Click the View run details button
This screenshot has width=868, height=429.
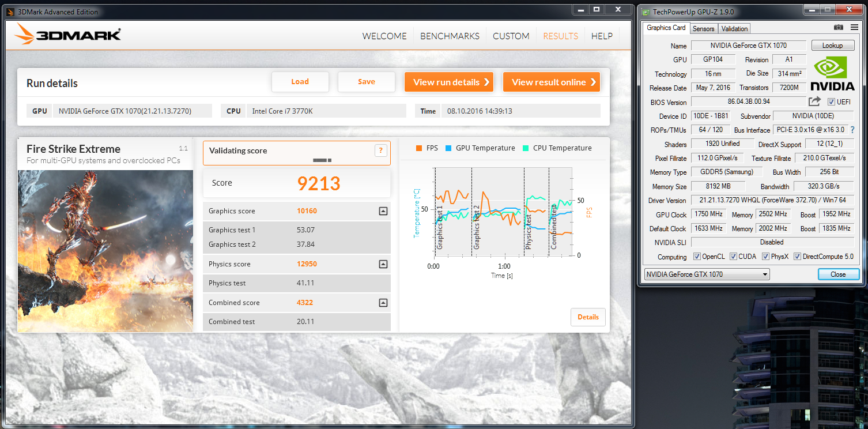pyautogui.click(x=450, y=82)
